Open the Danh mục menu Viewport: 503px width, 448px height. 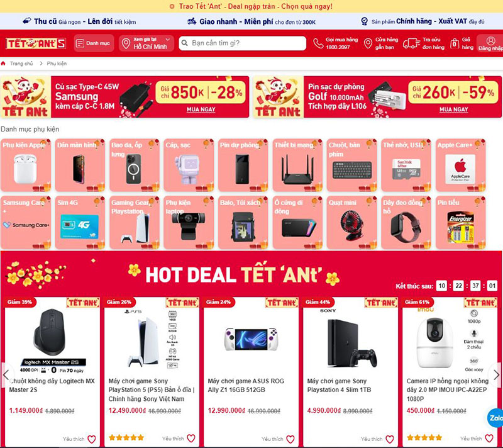[94, 43]
